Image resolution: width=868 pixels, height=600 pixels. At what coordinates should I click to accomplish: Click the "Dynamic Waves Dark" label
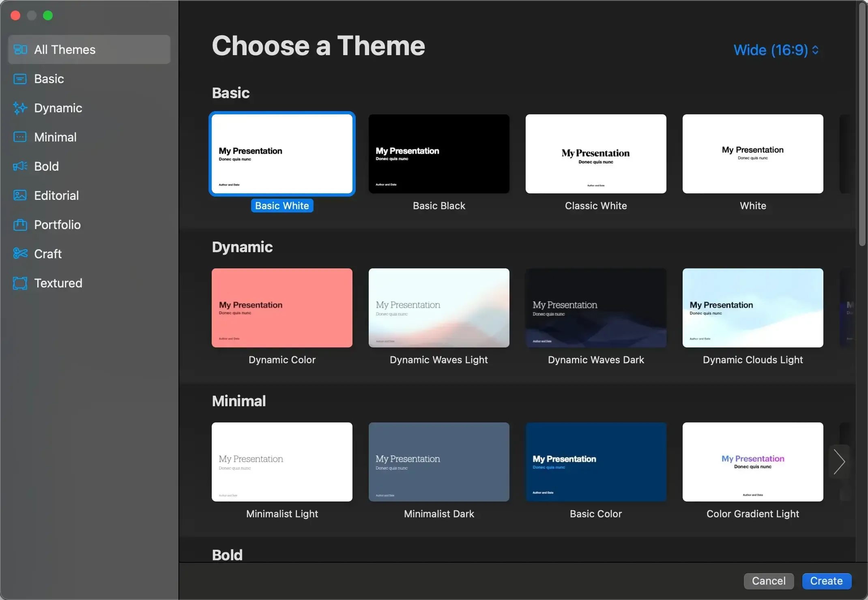[x=596, y=360]
